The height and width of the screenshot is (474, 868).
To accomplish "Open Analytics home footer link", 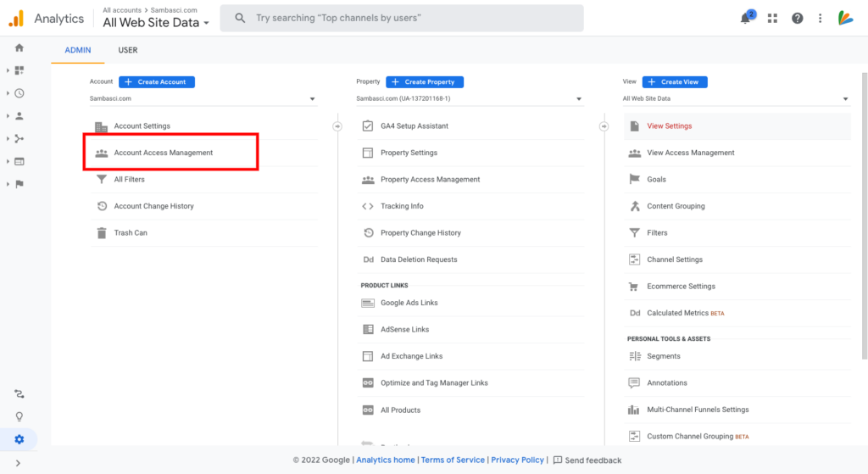I will tap(386, 460).
